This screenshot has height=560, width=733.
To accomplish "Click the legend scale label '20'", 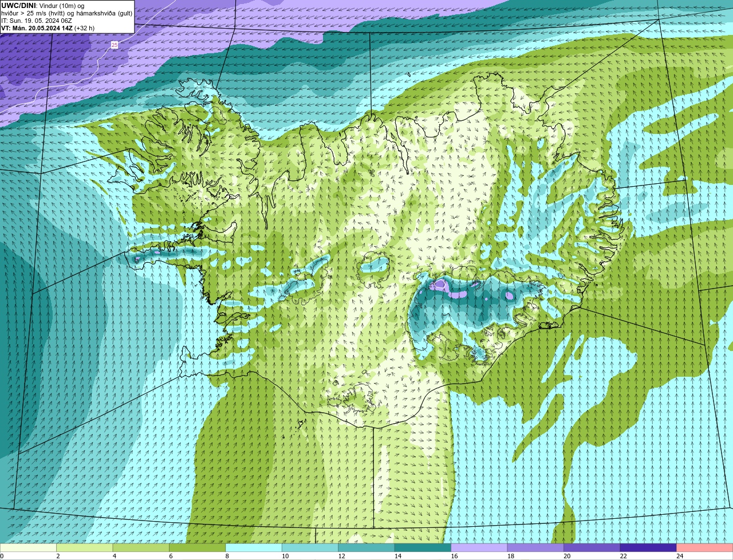I will (x=567, y=556).
